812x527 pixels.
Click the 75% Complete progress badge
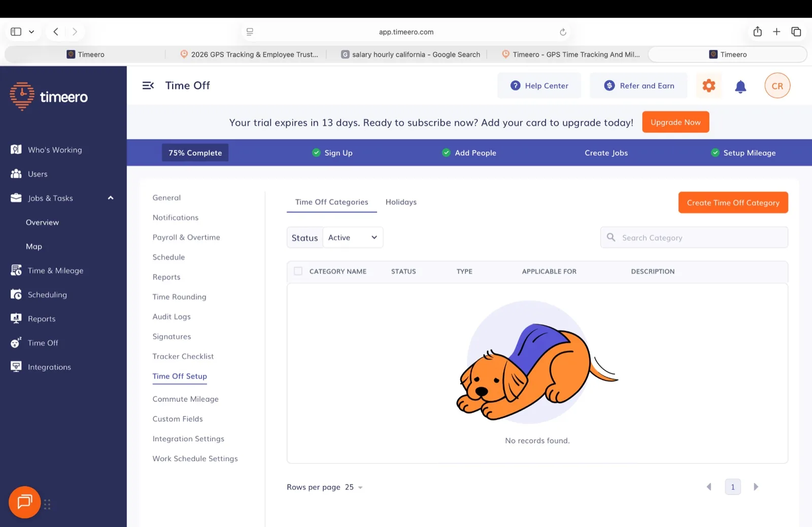pos(195,153)
